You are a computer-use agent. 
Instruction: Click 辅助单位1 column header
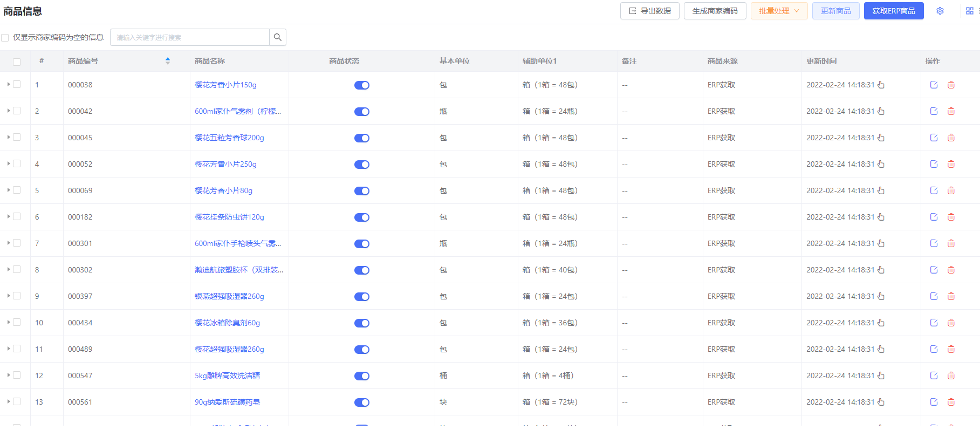(x=539, y=61)
